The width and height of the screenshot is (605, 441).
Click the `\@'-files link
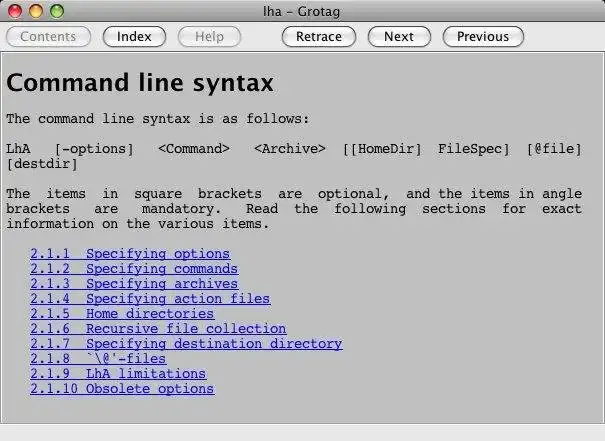tap(98, 359)
